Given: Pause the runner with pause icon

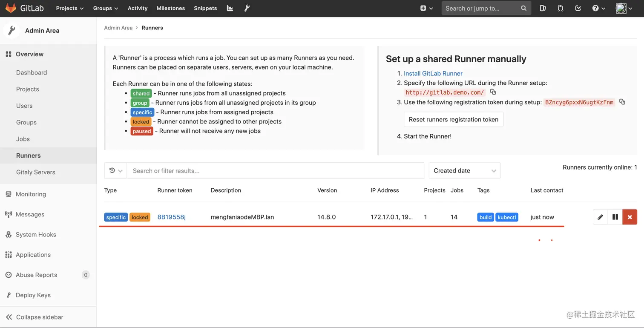Looking at the screenshot, I should 615,217.
